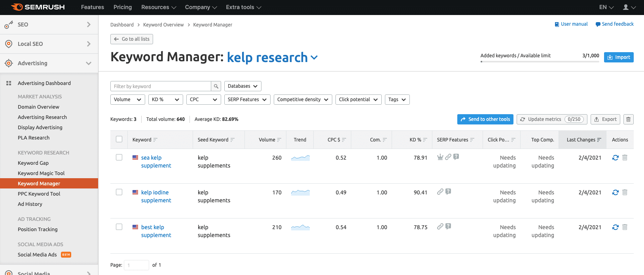644x275 pixels.
Task: Delete the best kelp supplement row
Action: 625,227
